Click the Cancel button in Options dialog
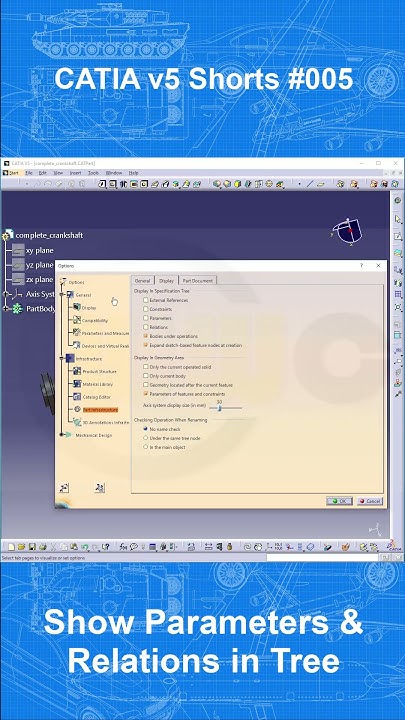This screenshot has height=720, width=405. pyautogui.click(x=370, y=501)
